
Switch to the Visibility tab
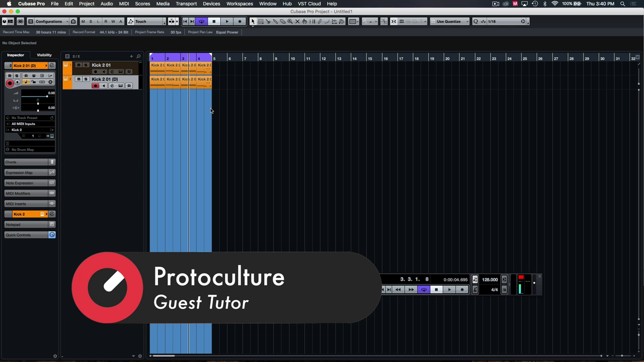tap(44, 55)
